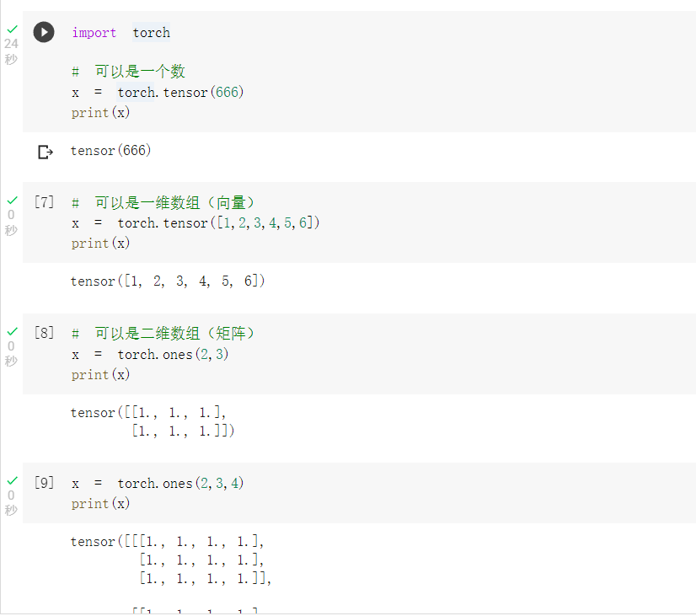Click the green checkmark beside cell [7]

pos(12,201)
